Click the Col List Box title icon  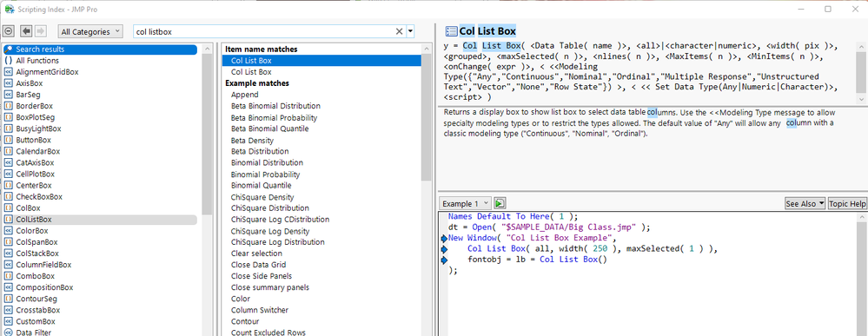coord(451,31)
